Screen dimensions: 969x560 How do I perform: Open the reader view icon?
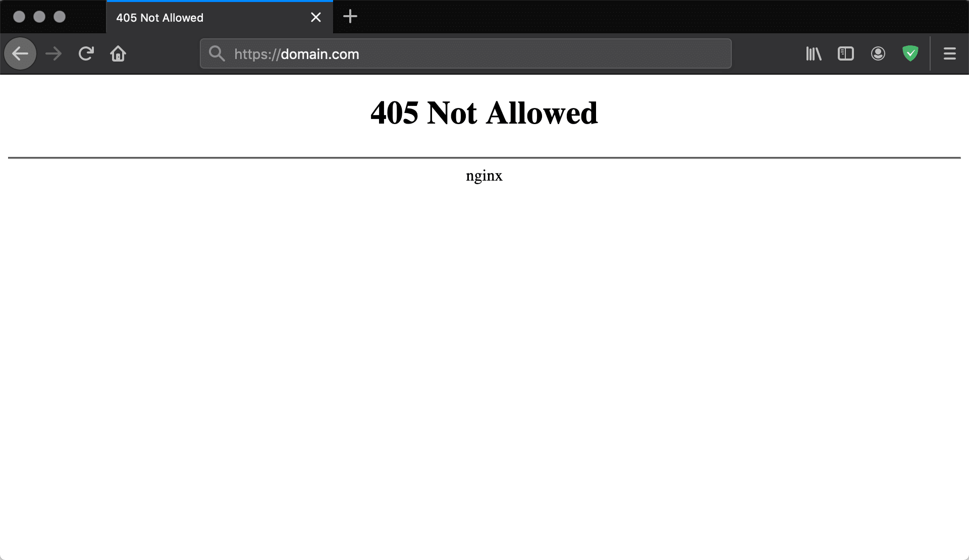(846, 54)
